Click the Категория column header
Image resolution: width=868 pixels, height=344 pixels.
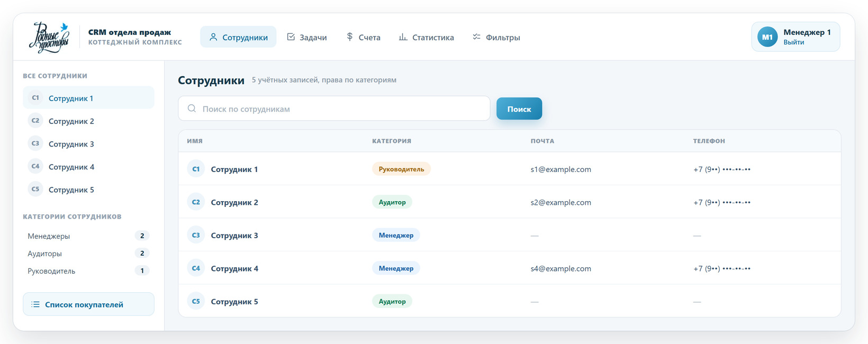pos(392,141)
